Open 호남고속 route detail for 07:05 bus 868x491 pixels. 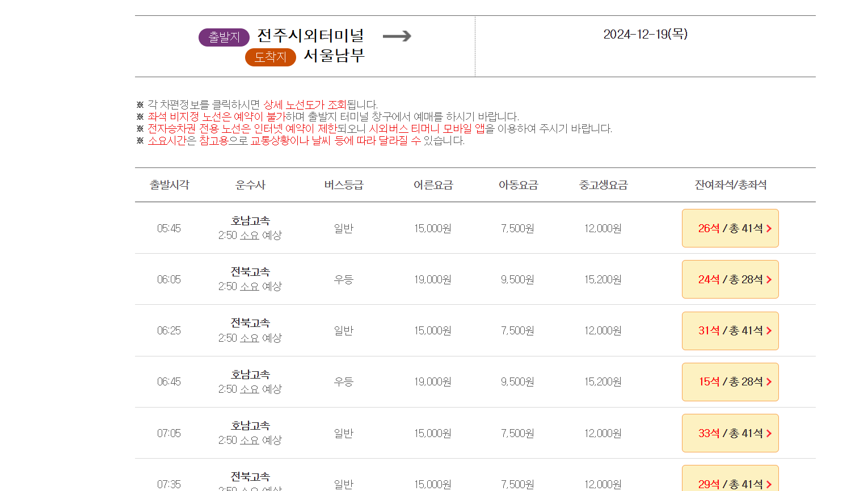[250, 426]
